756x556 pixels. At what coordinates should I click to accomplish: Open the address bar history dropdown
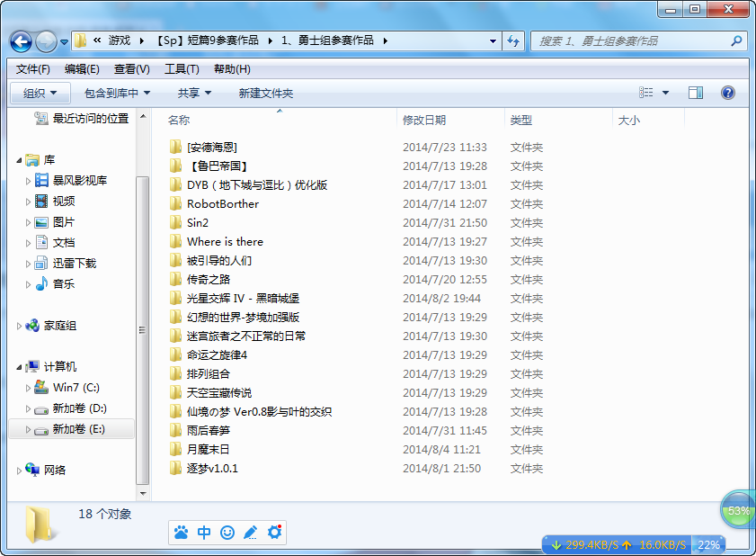[493, 41]
